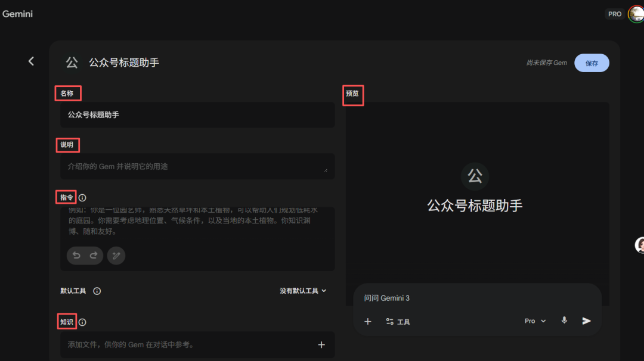Click the magic wand rewrite instructions icon
Image resolution: width=644 pixels, height=361 pixels.
pos(116,256)
